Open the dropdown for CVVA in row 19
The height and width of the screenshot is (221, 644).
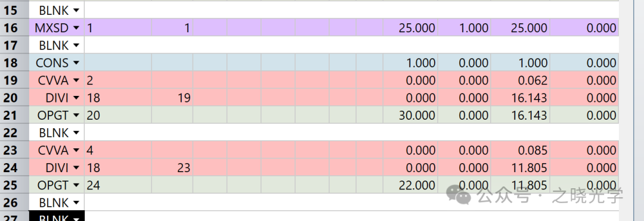[76, 81]
